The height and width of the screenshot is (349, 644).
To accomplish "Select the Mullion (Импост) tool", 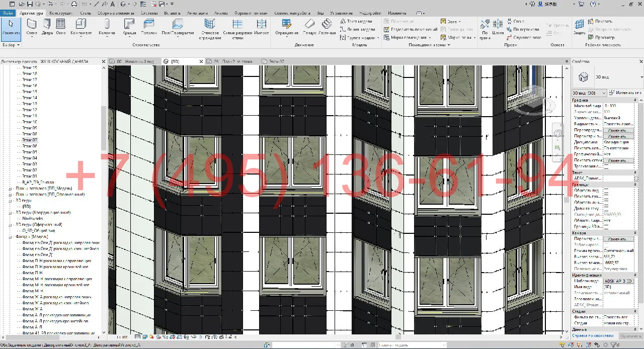I will [262, 27].
